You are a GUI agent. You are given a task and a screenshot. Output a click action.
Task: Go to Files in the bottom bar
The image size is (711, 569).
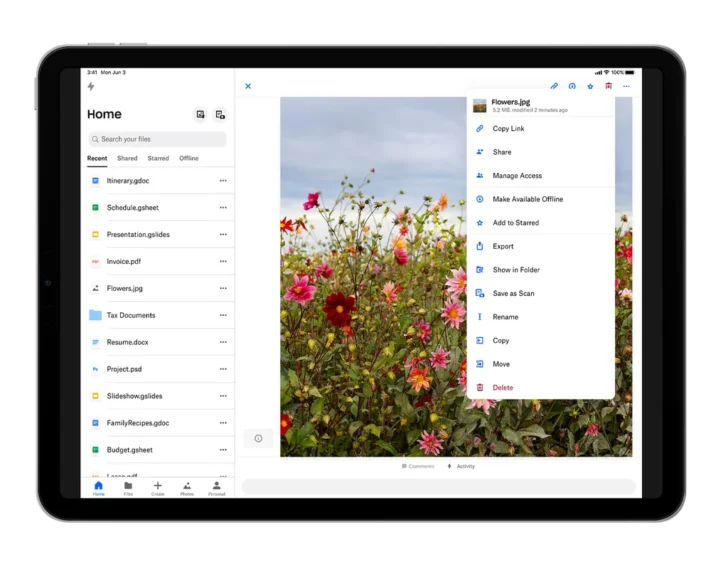[128, 489]
